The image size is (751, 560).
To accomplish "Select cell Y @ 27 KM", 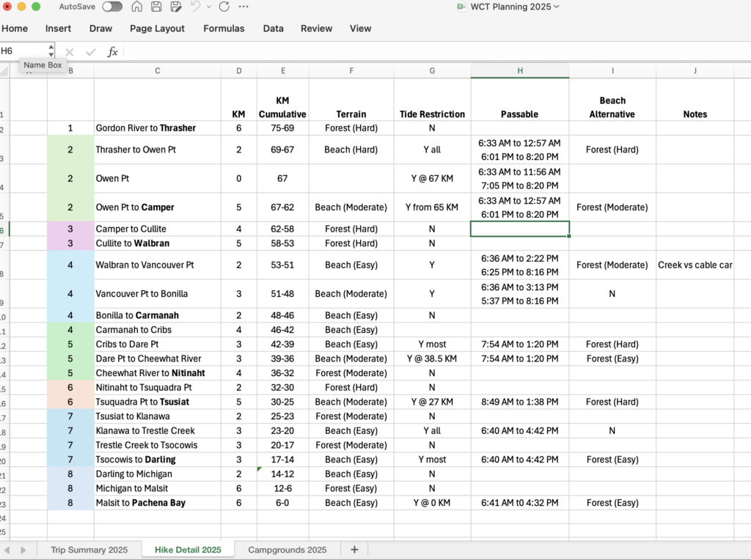I will pos(432,402).
